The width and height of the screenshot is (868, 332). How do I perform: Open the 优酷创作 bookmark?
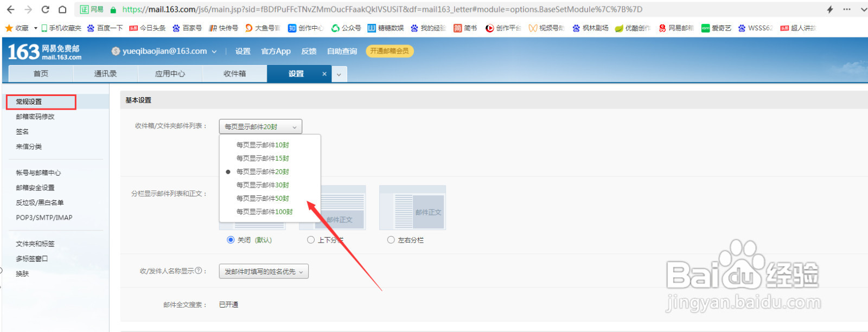633,28
